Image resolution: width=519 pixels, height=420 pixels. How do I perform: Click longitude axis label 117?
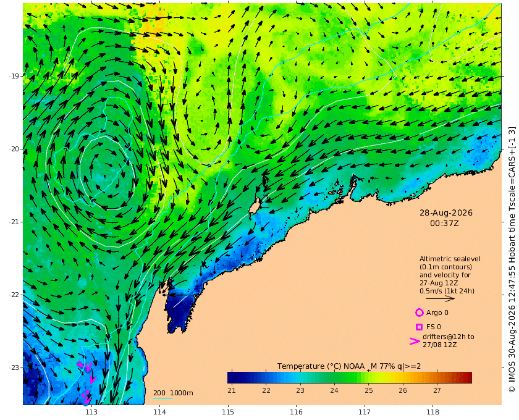pyautogui.click(x=365, y=412)
